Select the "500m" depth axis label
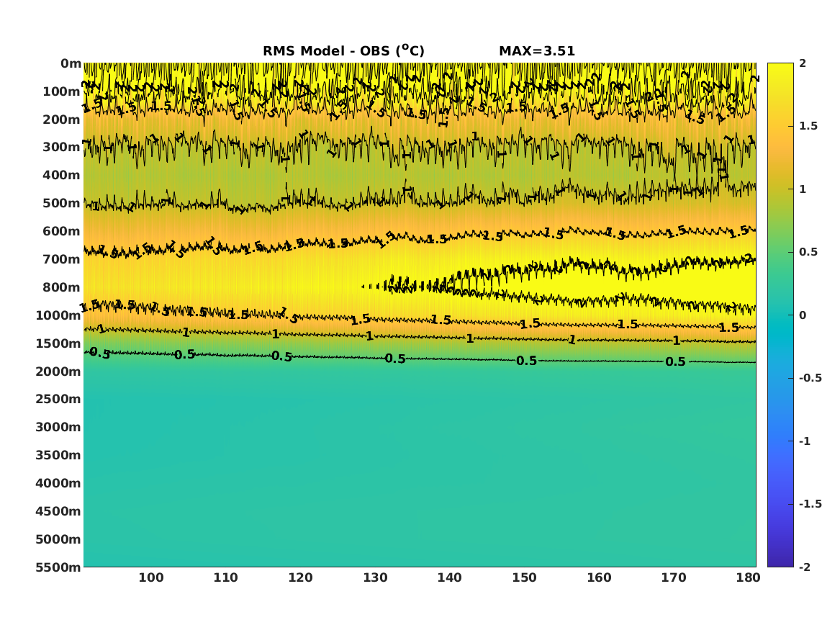This screenshot has width=840, height=630. coord(62,204)
